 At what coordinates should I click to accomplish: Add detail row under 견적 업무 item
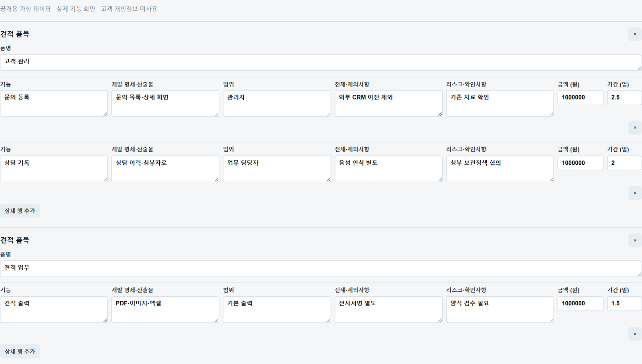coord(20,352)
